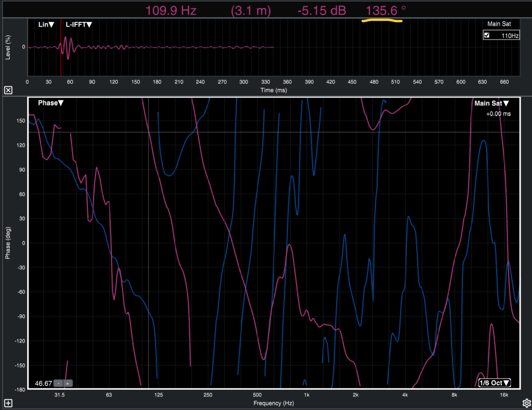Click the 46.67 delay value
This screenshot has width=532, height=410.
coord(43,383)
